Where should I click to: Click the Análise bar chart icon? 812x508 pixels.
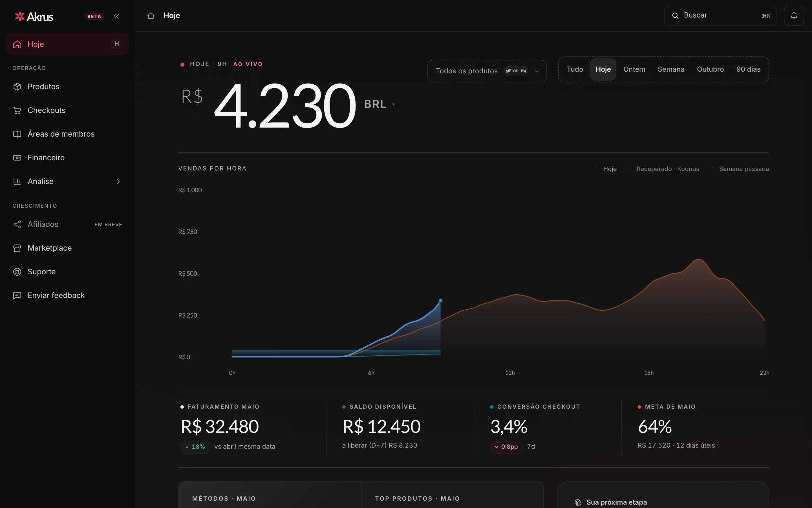tap(17, 181)
